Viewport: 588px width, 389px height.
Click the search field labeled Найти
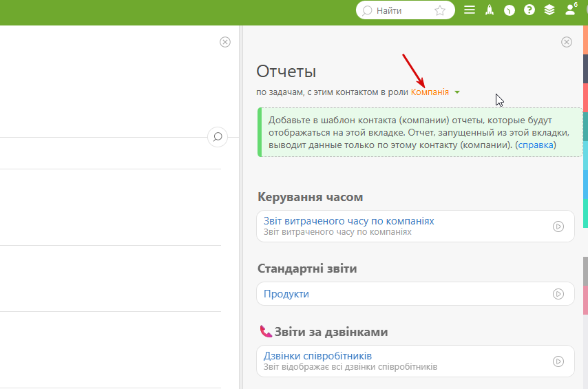[404, 10]
